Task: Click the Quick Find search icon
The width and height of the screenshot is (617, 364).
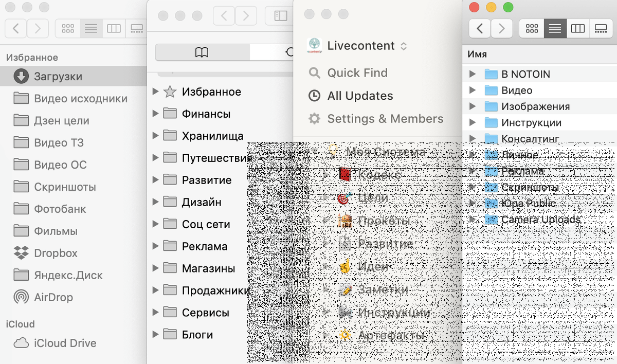Action: tap(314, 73)
